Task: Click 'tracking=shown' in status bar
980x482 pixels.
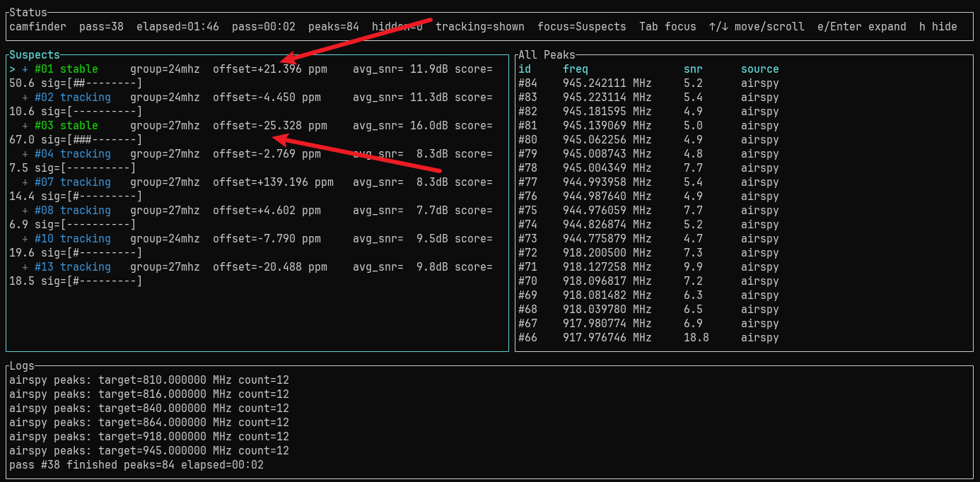Action: 480,27
